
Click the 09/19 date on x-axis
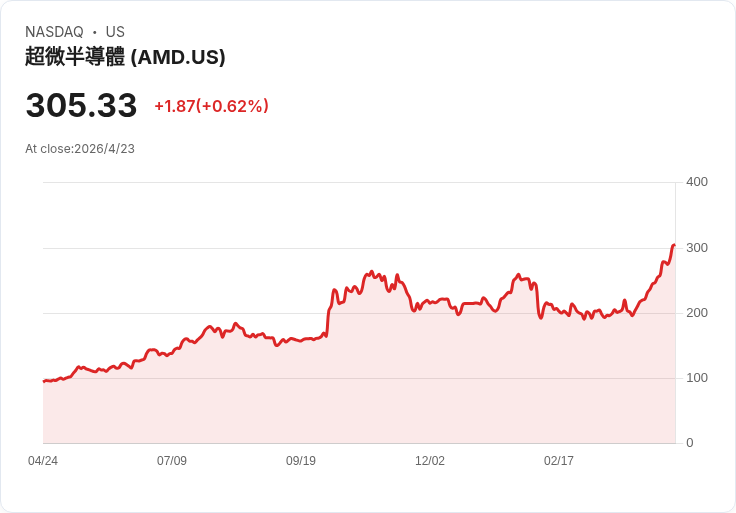click(301, 461)
